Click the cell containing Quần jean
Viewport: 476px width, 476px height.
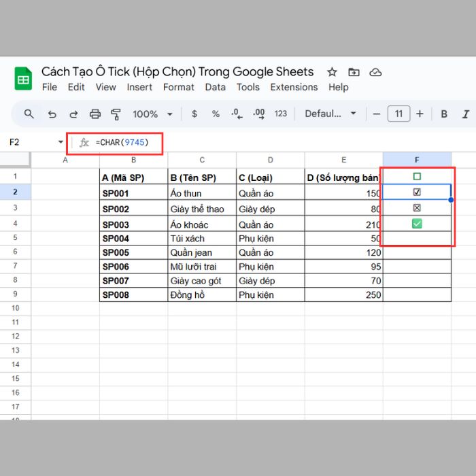202,252
